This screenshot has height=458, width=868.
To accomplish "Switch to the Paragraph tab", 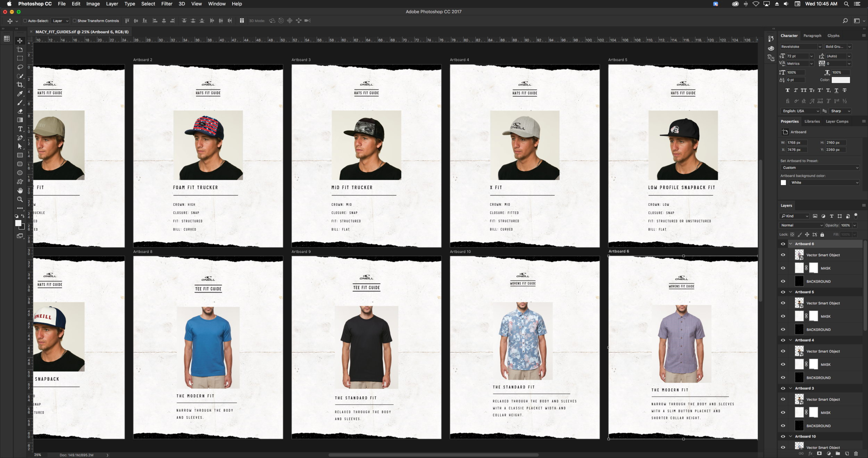I will tap(812, 36).
